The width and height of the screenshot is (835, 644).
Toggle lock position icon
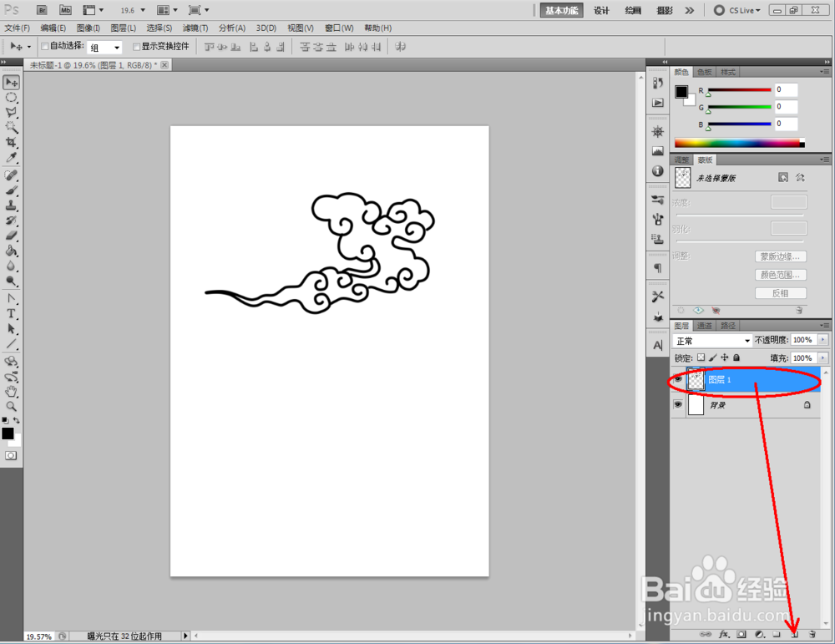click(x=725, y=358)
